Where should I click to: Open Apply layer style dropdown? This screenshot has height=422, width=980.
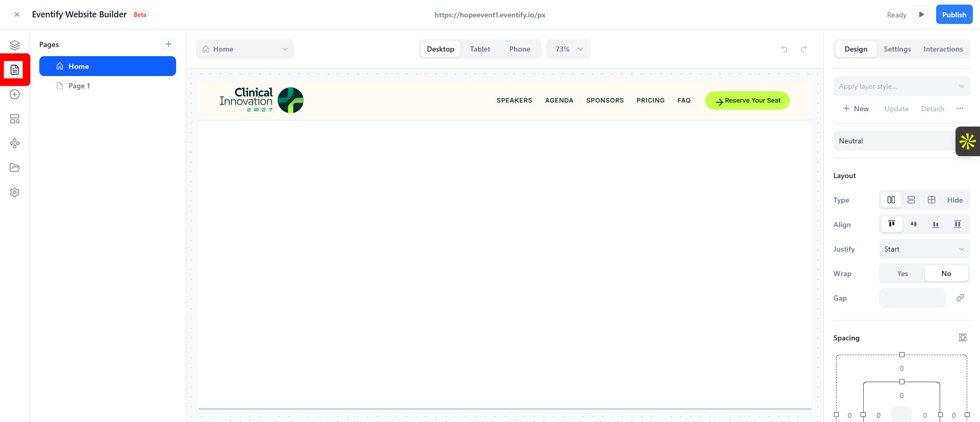coord(901,86)
